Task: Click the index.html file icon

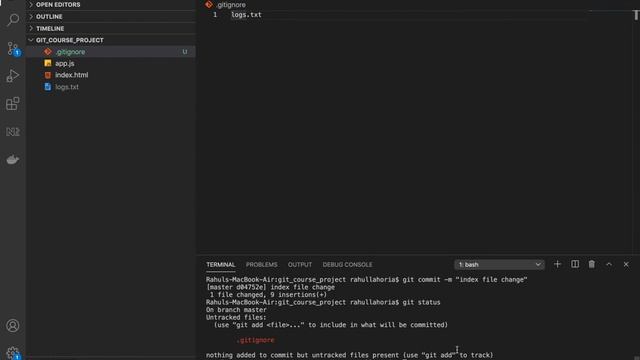Action: pyautogui.click(x=48, y=75)
